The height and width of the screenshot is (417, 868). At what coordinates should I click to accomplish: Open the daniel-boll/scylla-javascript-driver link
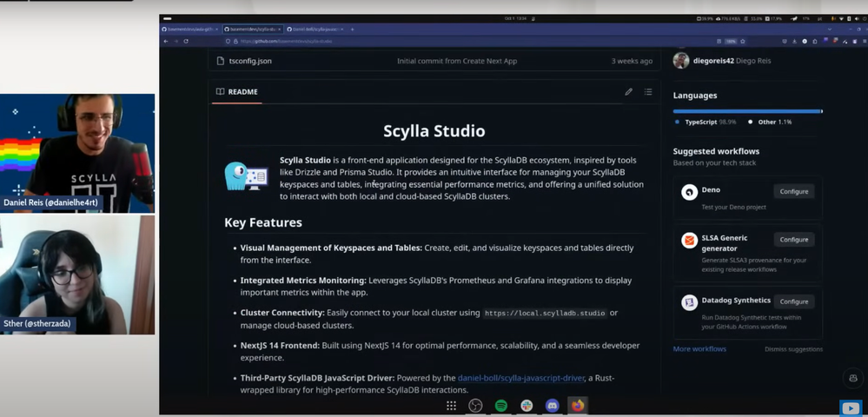click(521, 378)
